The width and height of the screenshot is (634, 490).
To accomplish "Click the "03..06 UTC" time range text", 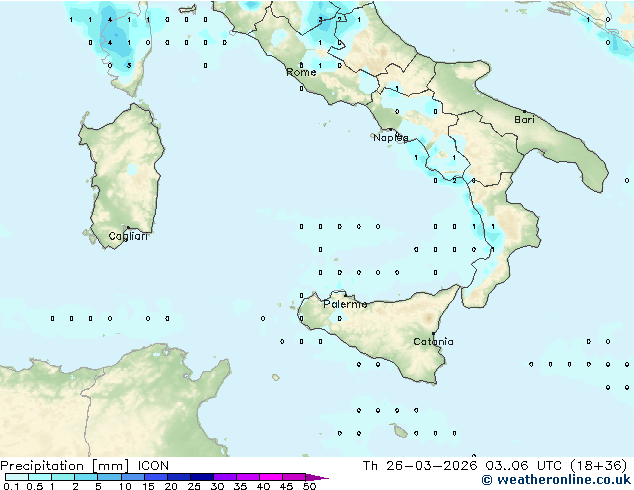I will pos(523,466).
